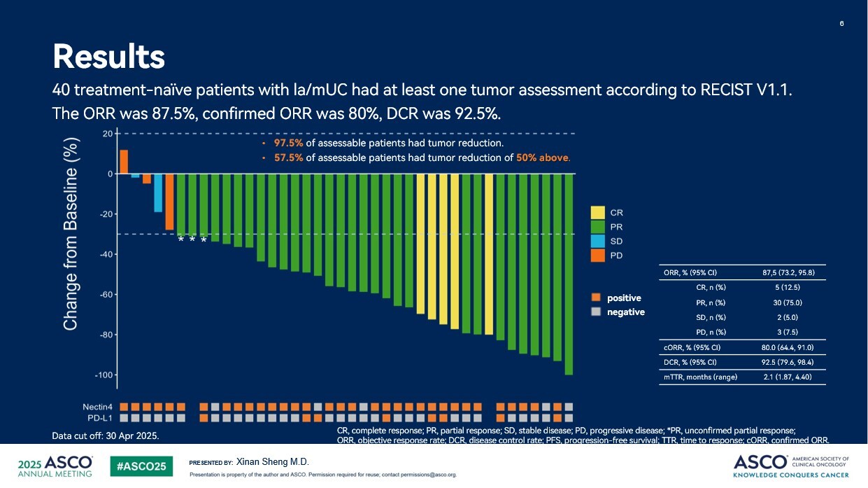This screenshot has height=488, width=868.
Task: Click the green PR legend swatch
Action: pos(597,227)
